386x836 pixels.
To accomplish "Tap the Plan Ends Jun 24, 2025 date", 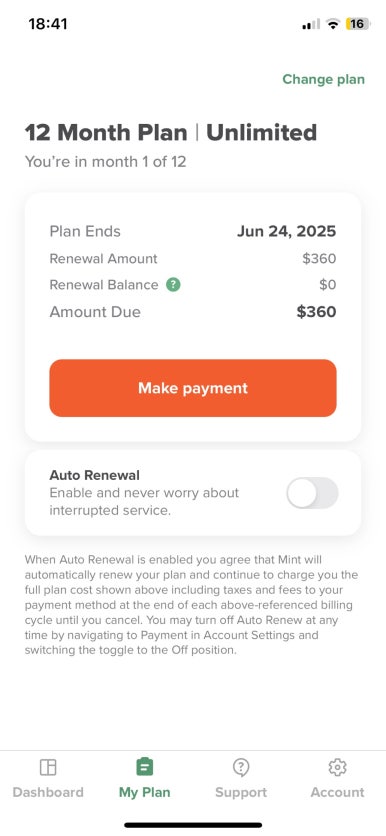I will [287, 231].
